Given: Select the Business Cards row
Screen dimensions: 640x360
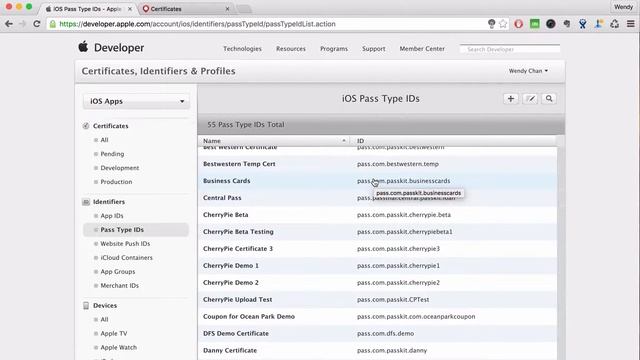Looking at the screenshot, I should (378, 181).
